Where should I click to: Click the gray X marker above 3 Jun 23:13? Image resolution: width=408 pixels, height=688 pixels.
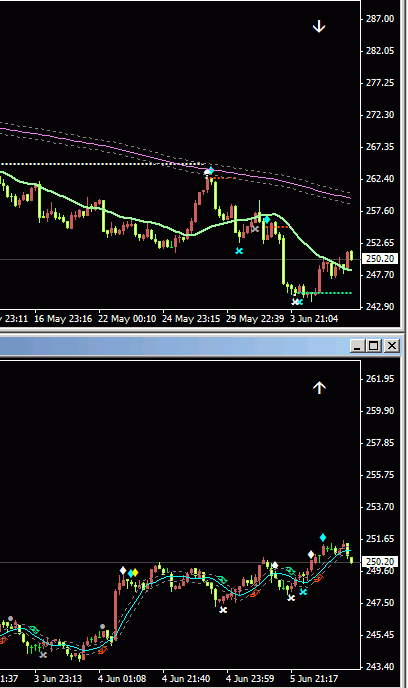coord(43,655)
